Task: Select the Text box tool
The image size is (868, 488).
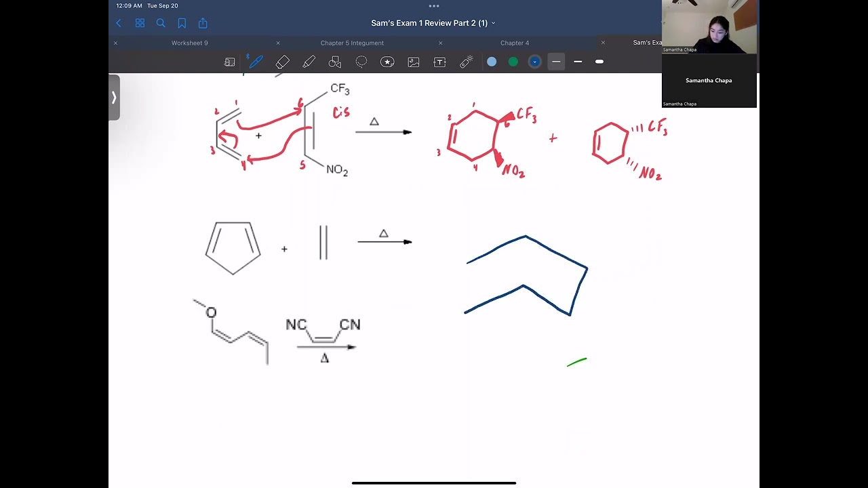Action: (439, 62)
